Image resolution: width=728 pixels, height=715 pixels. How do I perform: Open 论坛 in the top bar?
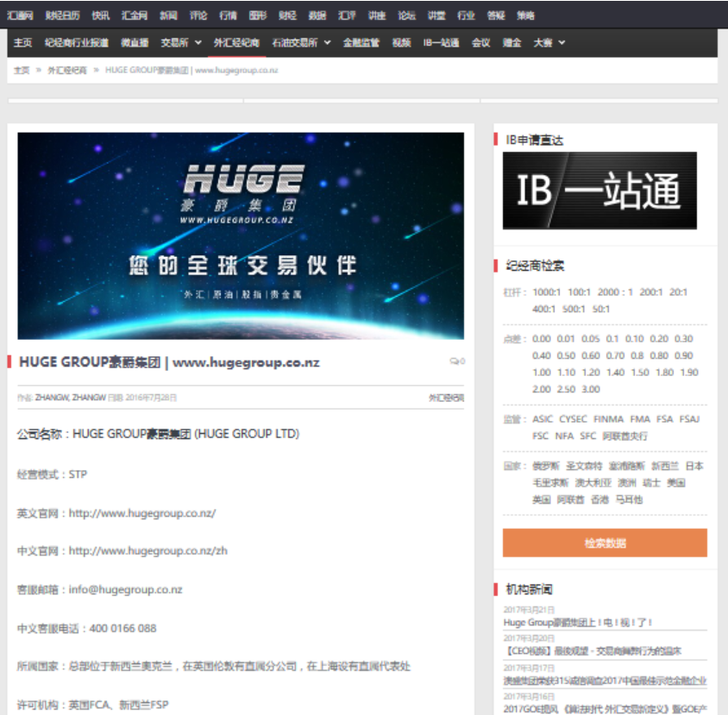click(x=407, y=16)
